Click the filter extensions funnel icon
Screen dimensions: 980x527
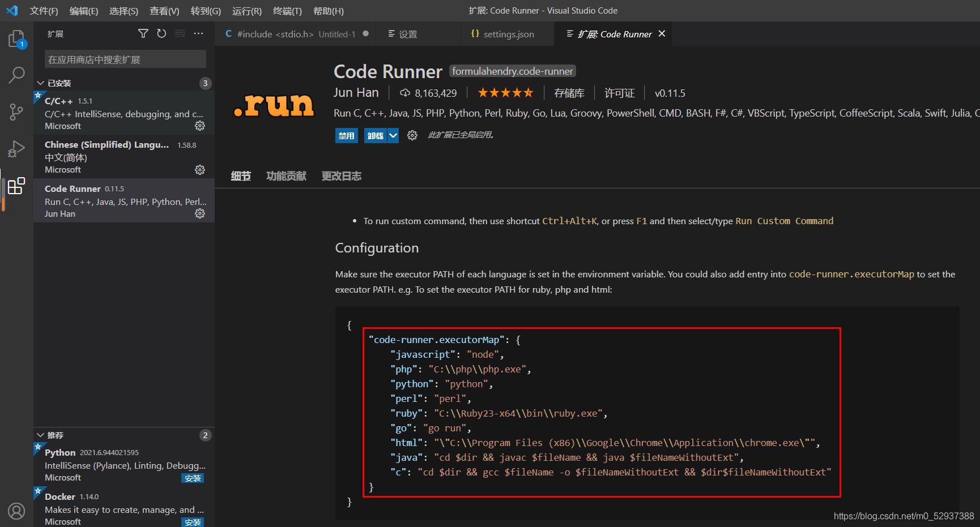(x=143, y=34)
